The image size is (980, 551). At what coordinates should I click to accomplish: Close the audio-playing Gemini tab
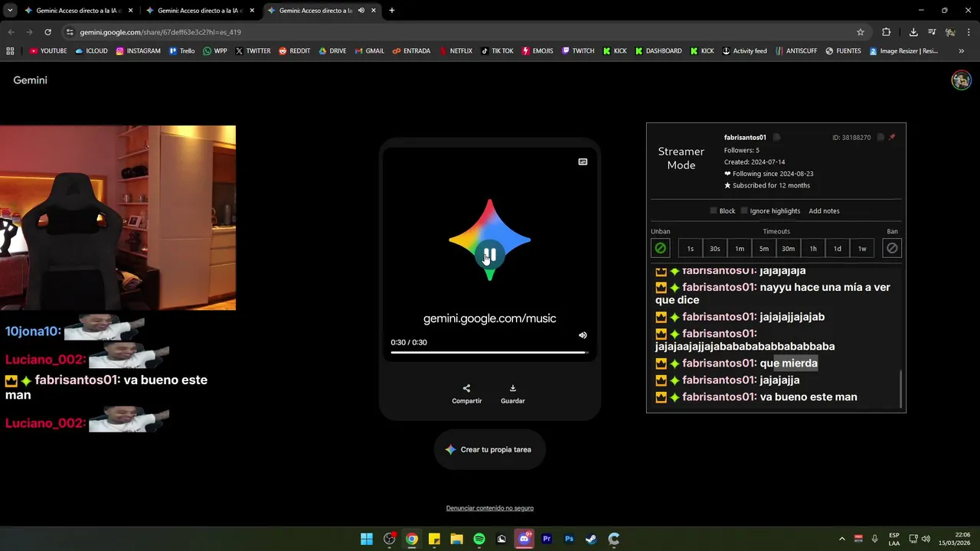coord(374,11)
